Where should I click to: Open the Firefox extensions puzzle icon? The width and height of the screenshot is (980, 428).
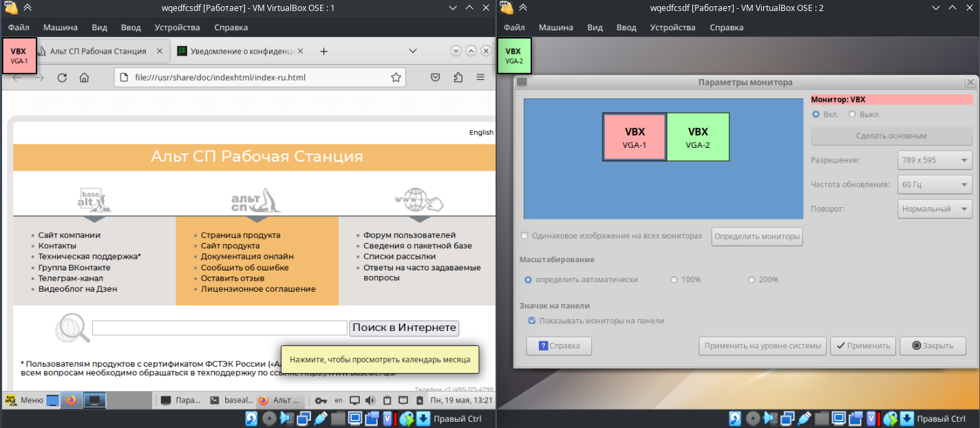[x=458, y=78]
